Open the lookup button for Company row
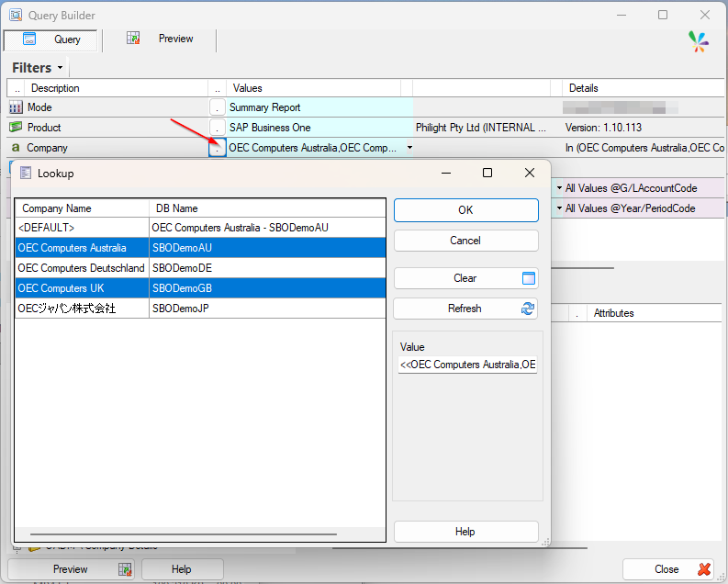This screenshot has height=584, width=728. click(218, 148)
